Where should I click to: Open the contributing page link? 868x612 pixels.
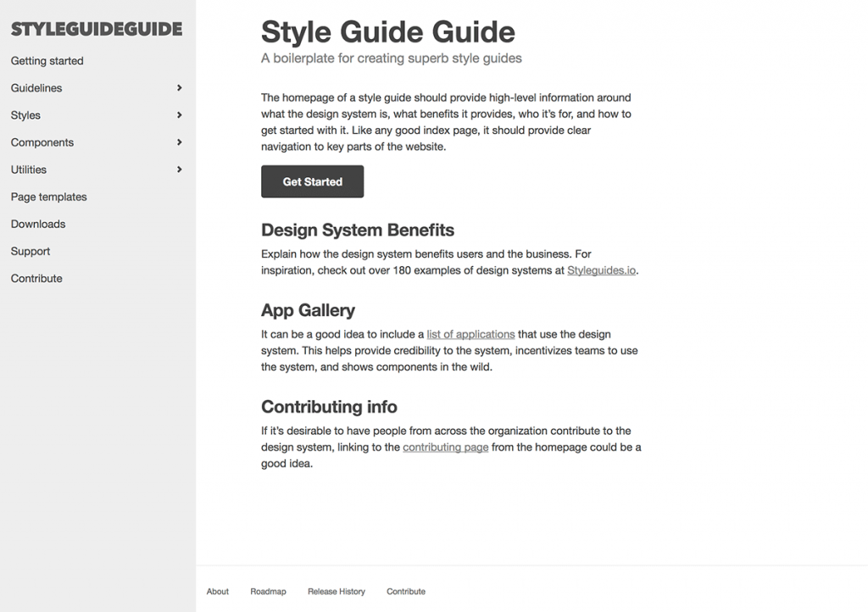pyautogui.click(x=445, y=447)
